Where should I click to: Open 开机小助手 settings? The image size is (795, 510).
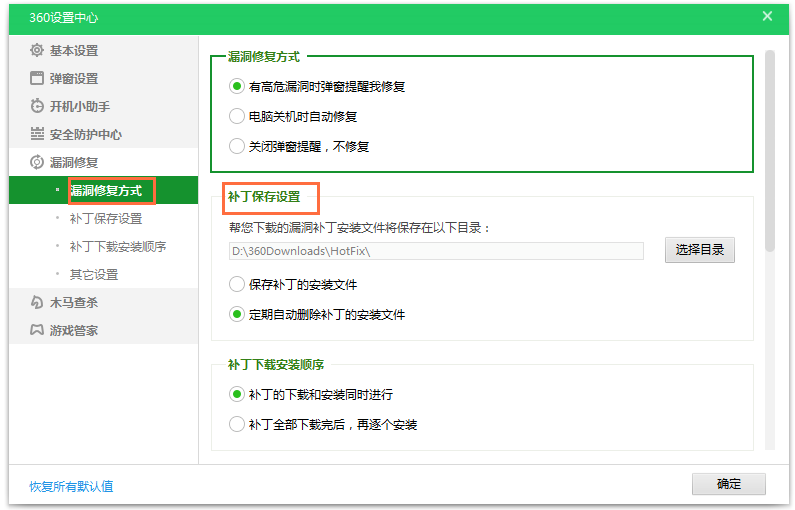point(103,106)
